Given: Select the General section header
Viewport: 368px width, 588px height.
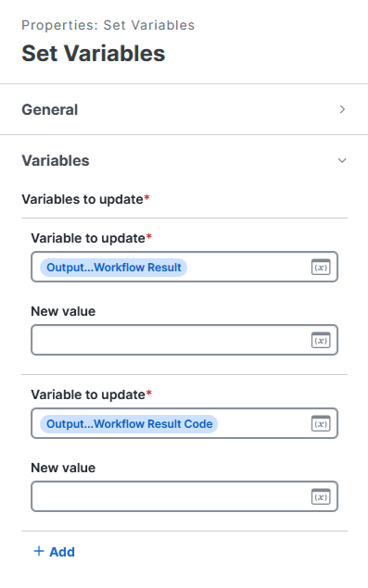Looking at the screenshot, I should (184, 109).
